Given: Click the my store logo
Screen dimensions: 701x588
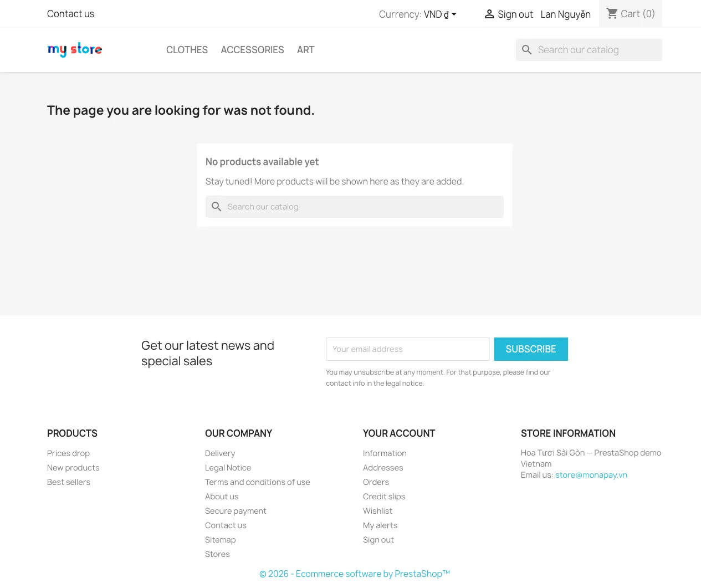Looking at the screenshot, I should [x=75, y=50].
